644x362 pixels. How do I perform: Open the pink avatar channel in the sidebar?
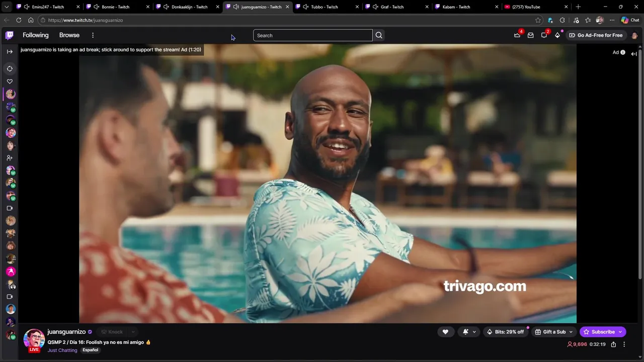pyautogui.click(x=11, y=271)
